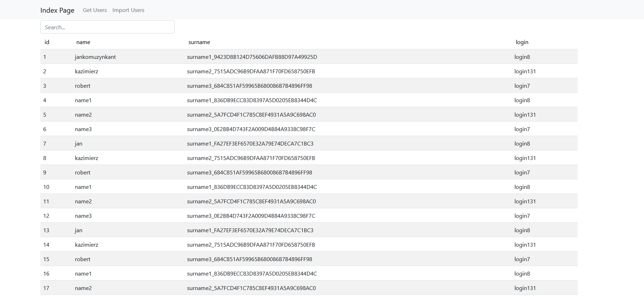Select kazimierz in row id 14
Screen dimensions: 644x296
click(x=86, y=245)
